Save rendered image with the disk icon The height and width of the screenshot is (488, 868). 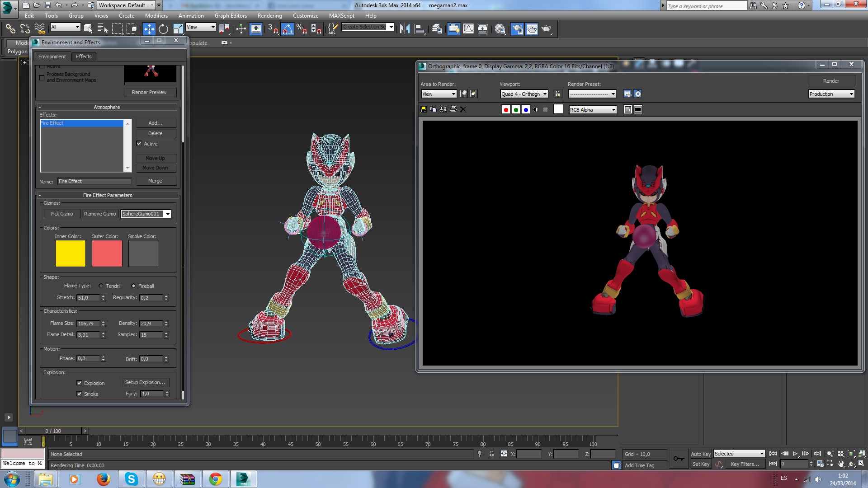pyautogui.click(x=424, y=109)
